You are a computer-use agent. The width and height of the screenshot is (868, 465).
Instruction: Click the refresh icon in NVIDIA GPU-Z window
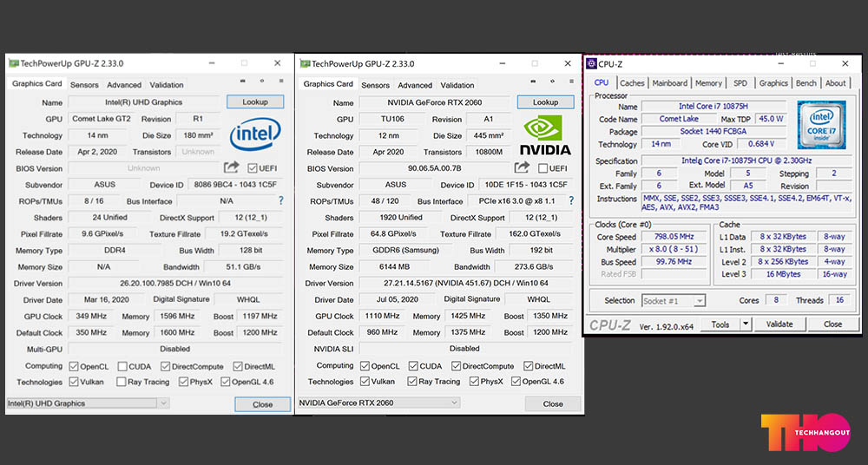click(x=552, y=82)
